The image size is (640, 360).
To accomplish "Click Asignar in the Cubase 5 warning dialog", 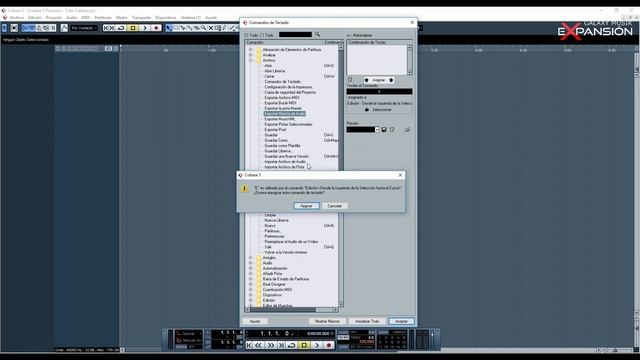I will [x=306, y=206].
